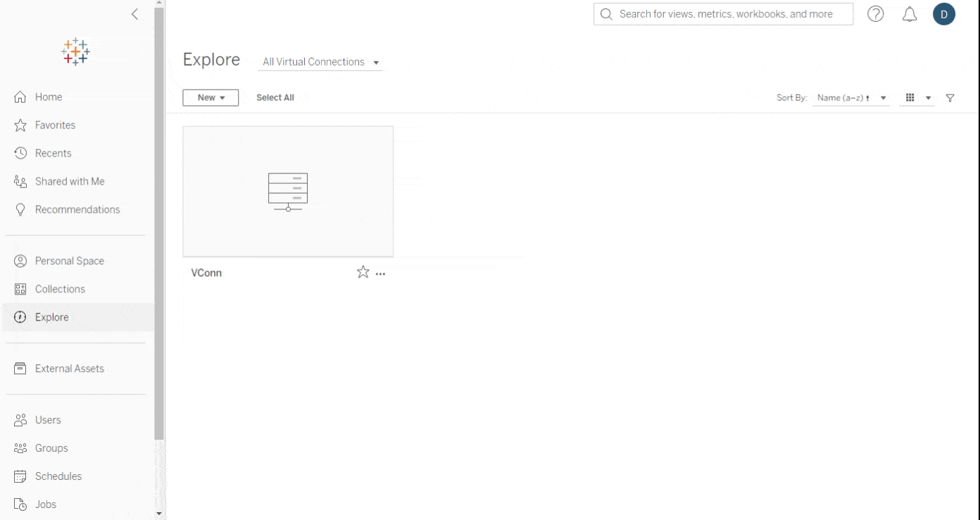
Task: Click the Recommendations lightbulb icon
Action: tap(20, 210)
